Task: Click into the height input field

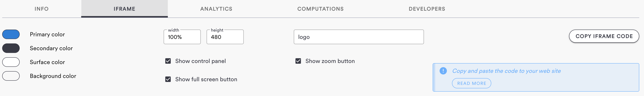Action: [x=225, y=37]
